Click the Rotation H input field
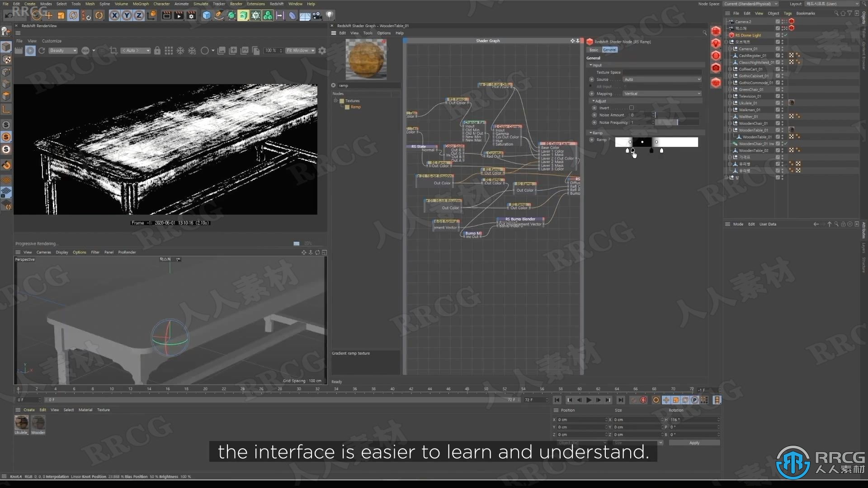Viewport: 868px width, 488px height. point(694,420)
